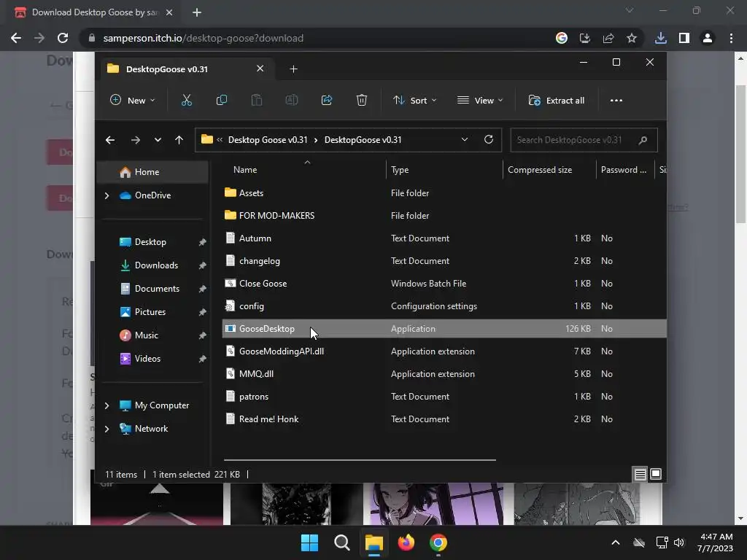
Task: Click Extract all button
Action: 557,101
